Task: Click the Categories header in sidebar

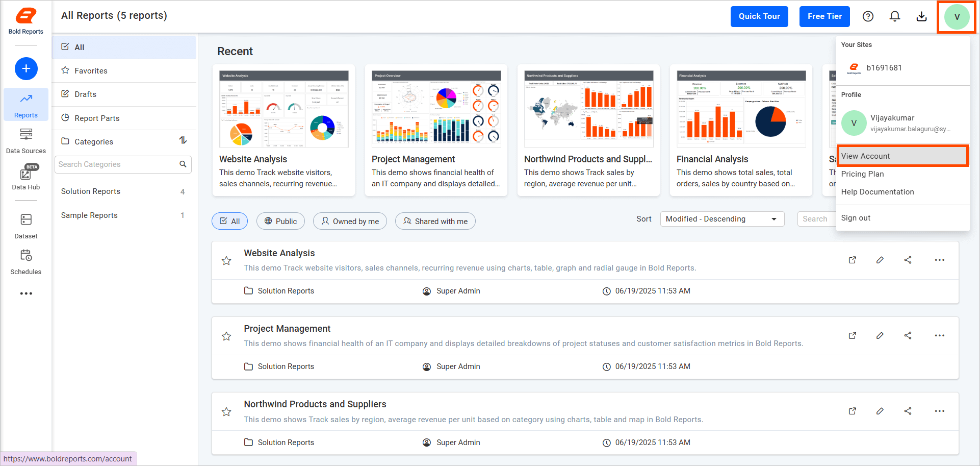Action: (x=94, y=141)
